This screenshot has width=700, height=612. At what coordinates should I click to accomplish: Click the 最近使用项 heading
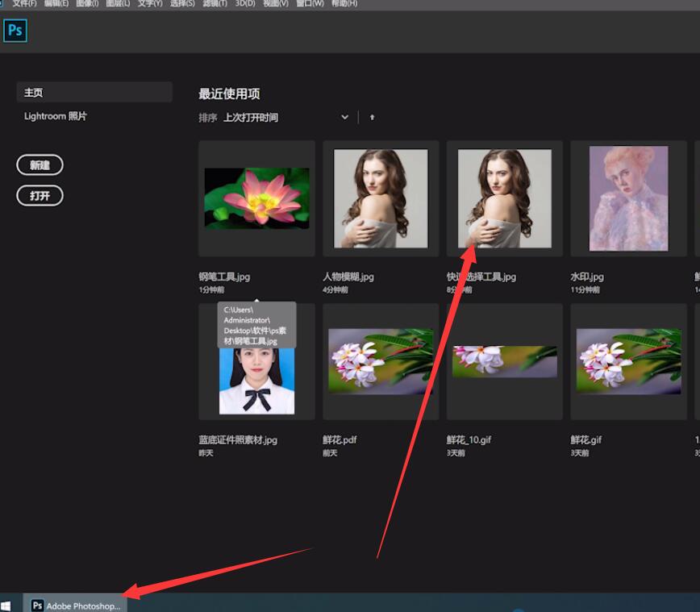pos(229,94)
